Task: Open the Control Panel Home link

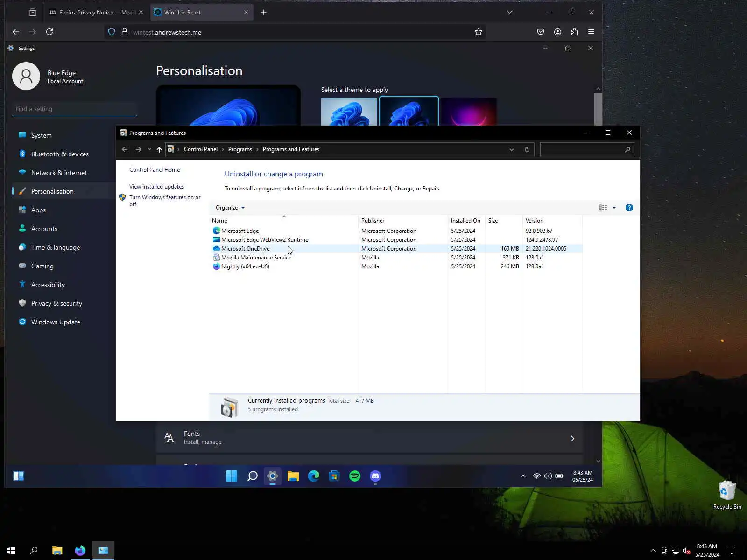Action: point(155,170)
